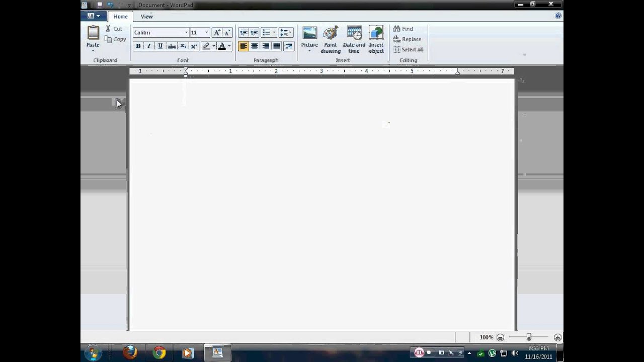Launch Chrome from the taskbar
Screen dimensions: 644x362
tap(159, 353)
